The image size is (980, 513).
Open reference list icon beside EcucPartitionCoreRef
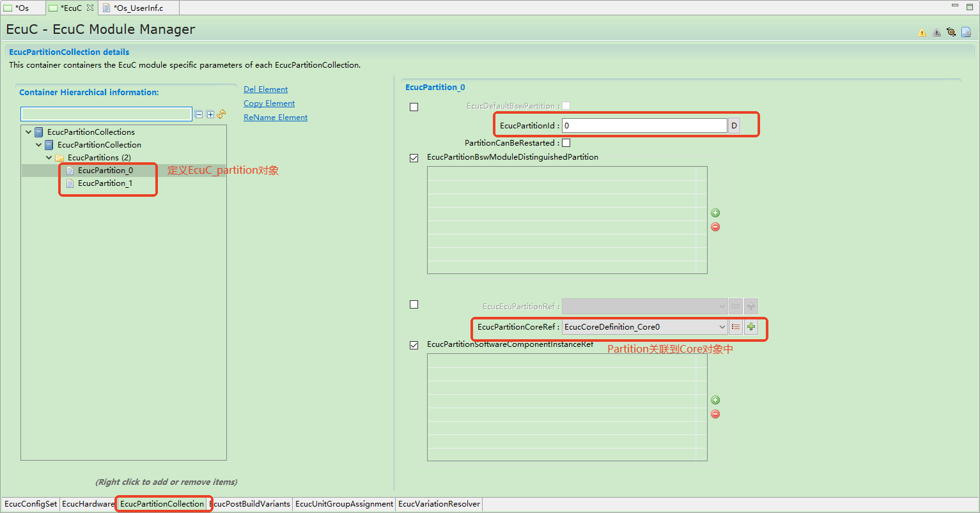736,327
